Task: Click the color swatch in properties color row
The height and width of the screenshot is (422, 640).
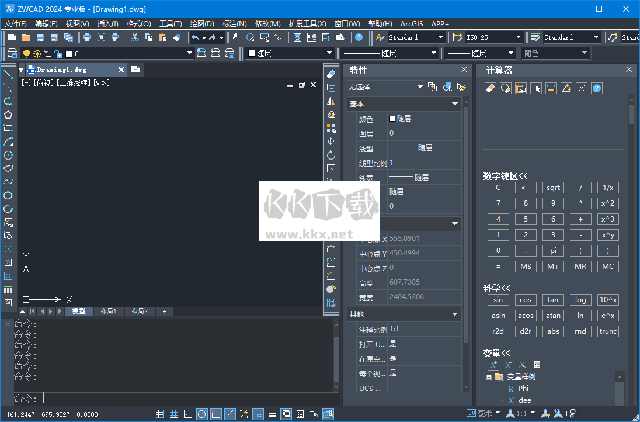Action: tap(392, 119)
